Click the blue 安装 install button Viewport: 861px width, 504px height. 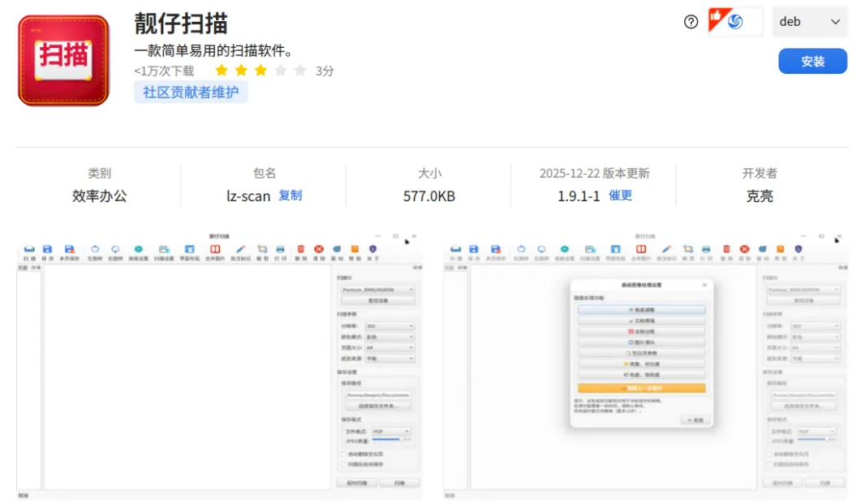(x=812, y=62)
